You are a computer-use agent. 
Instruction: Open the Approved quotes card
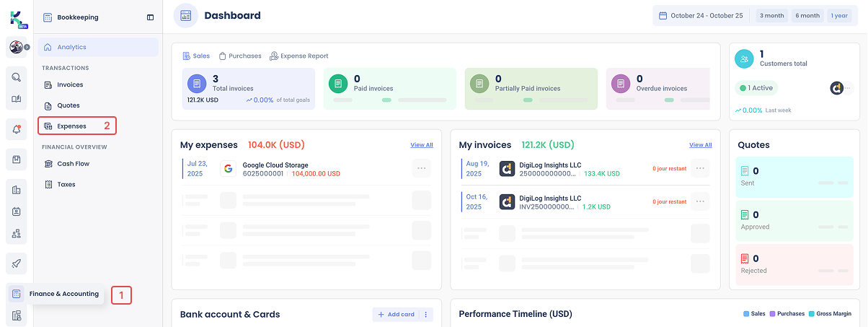pyautogui.click(x=794, y=220)
